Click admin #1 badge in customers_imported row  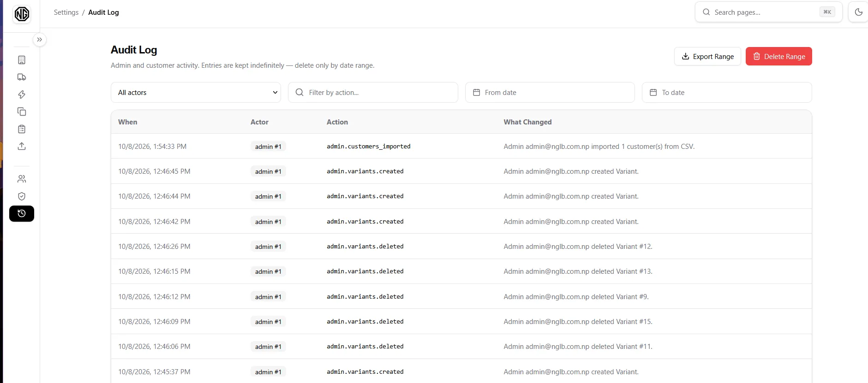coord(268,146)
